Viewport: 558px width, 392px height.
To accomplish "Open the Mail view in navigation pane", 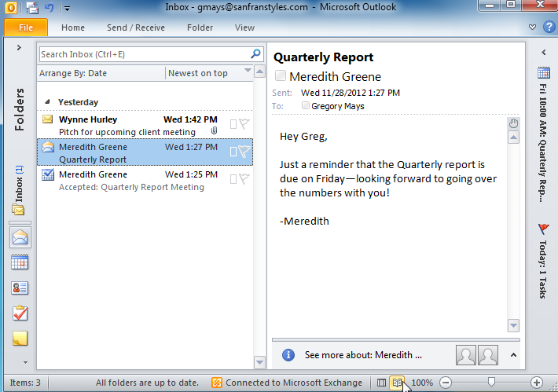I will point(20,238).
